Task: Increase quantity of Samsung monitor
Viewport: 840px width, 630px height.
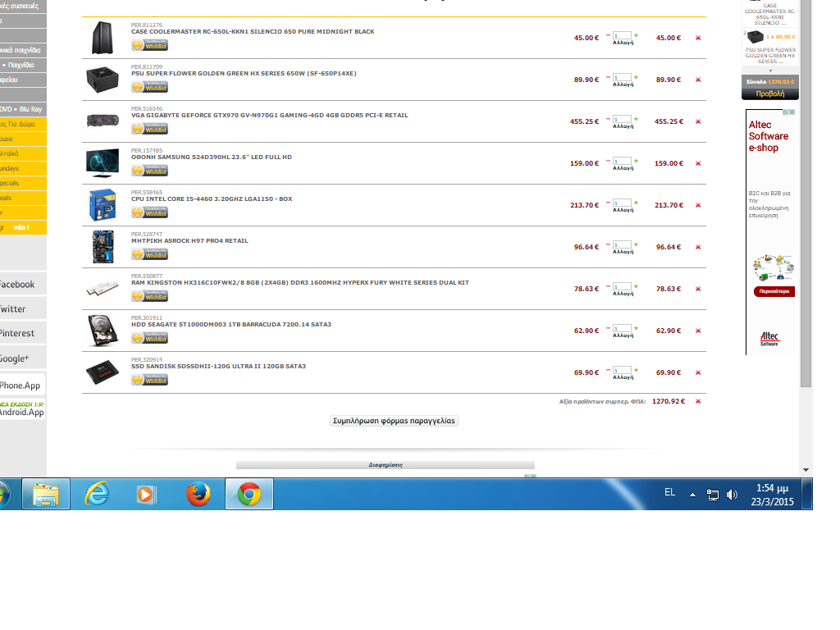Action: 637,160
